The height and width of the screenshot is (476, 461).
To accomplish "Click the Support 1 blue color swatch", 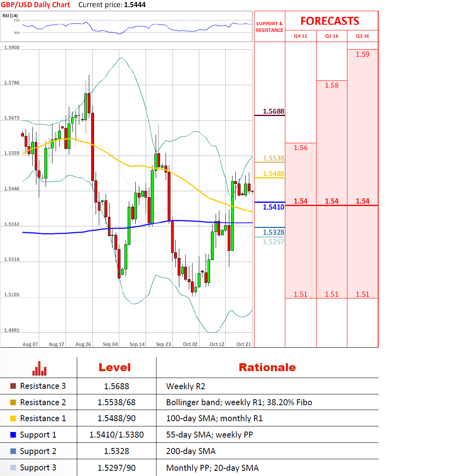I will pos(13,435).
